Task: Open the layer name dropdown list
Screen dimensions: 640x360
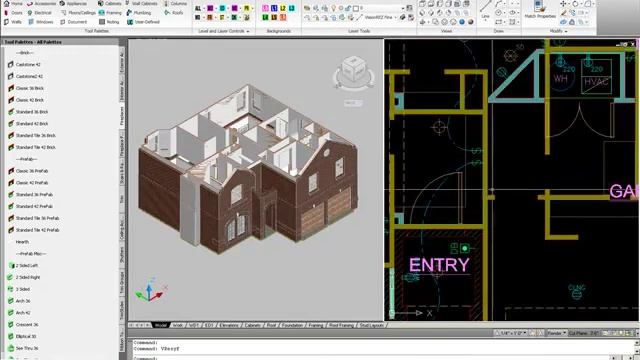Action: (x=402, y=8)
